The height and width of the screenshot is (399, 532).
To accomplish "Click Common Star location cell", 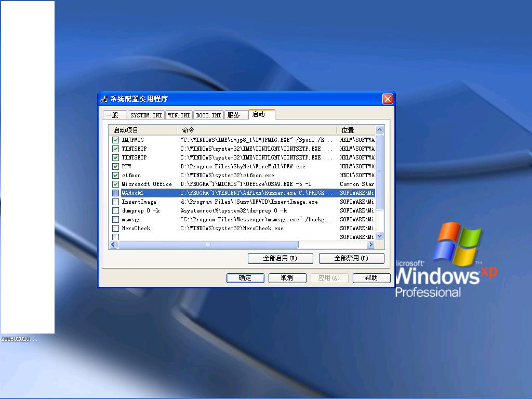I will pos(357,184).
